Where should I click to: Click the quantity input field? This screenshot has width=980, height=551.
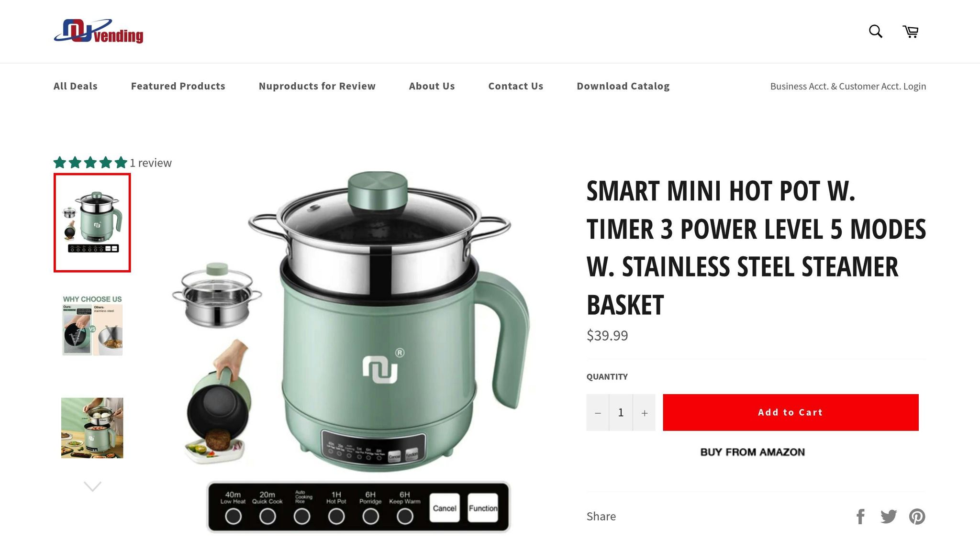tap(621, 412)
